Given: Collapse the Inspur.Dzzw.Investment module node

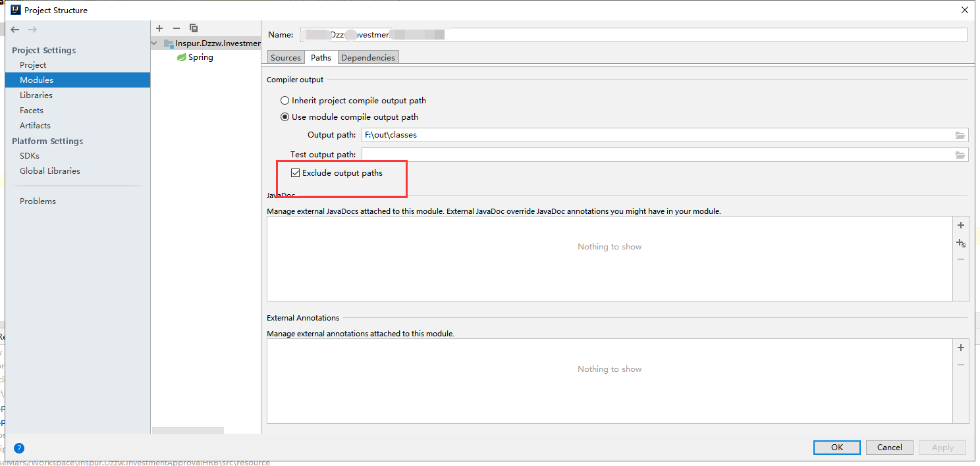Looking at the screenshot, I should (x=153, y=43).
